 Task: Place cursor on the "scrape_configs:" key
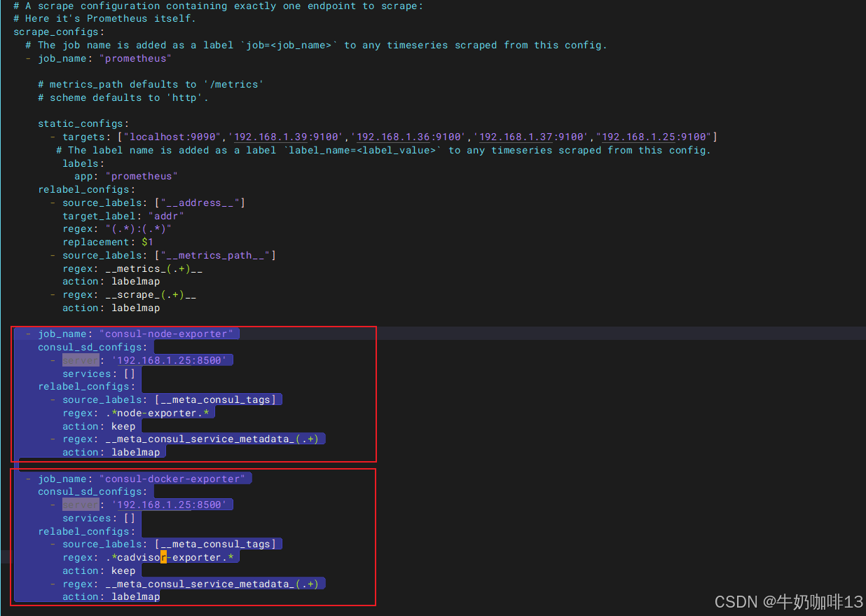pos(59,32)
